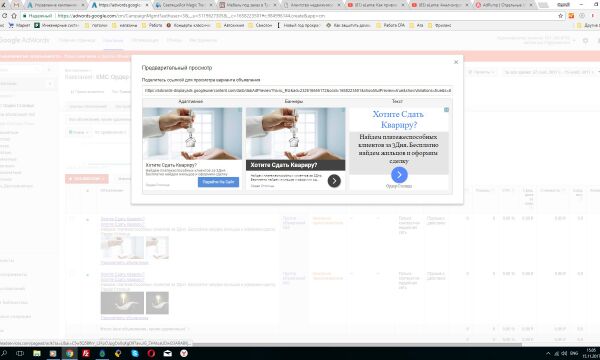Open the 'Фриланс' bookmarks folder
The height and width of the screenshot is (360, 600).
pyautogui.click(x=439, y=25)
